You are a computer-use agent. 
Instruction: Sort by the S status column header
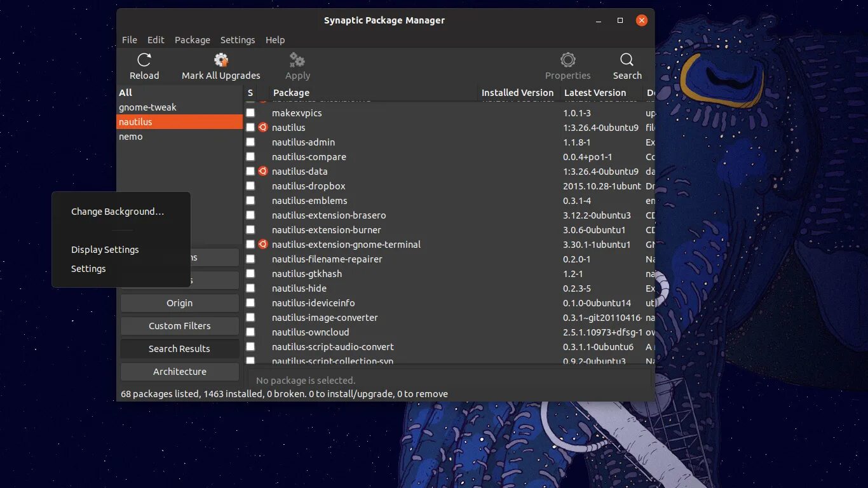[x=250, y=93]
